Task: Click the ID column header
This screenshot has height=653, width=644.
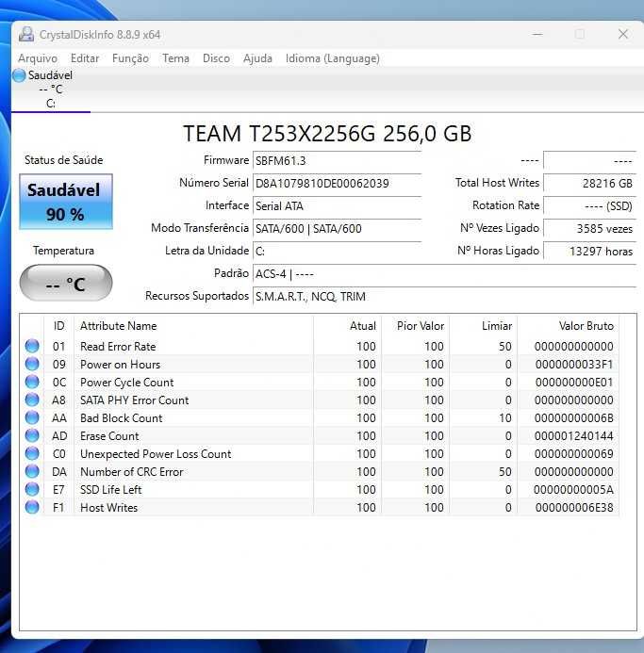Action: (58, 326)
